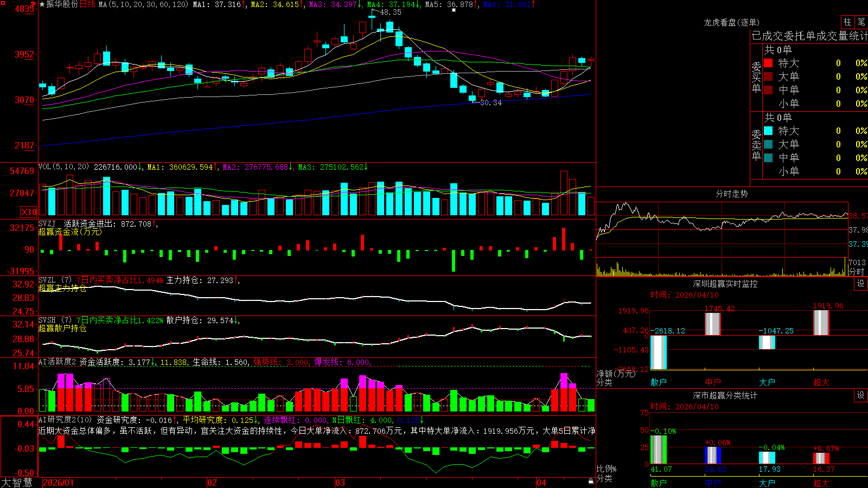Image resolution: width=868 pixels, height=488 pixels.
Task: Click the 48.35 high price annotation
Action: 391,12
